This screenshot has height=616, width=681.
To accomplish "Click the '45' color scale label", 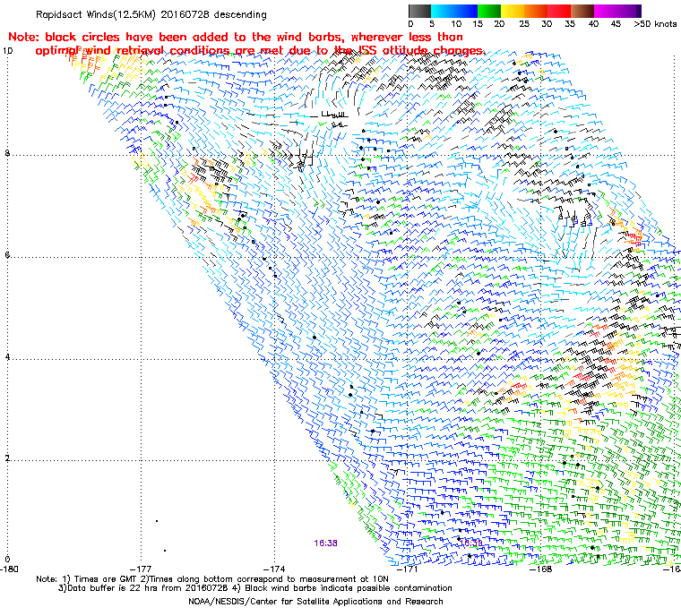I will coord(616,24).
